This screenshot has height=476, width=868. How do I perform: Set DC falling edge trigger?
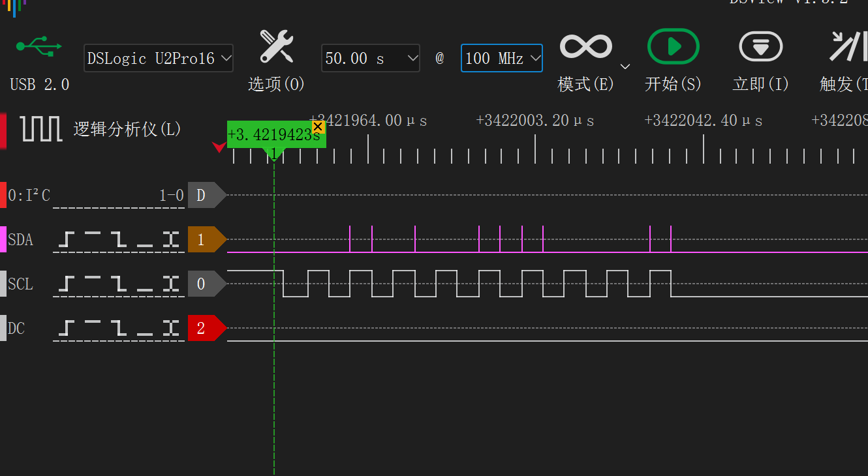click(x=118, y=328)
